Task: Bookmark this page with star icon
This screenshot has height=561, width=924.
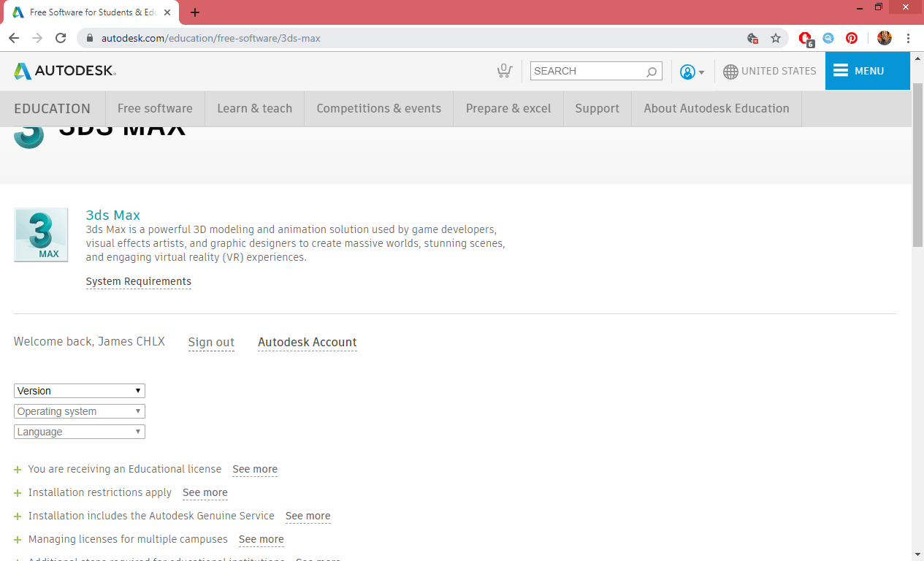Action: click(x=776, y=38)
